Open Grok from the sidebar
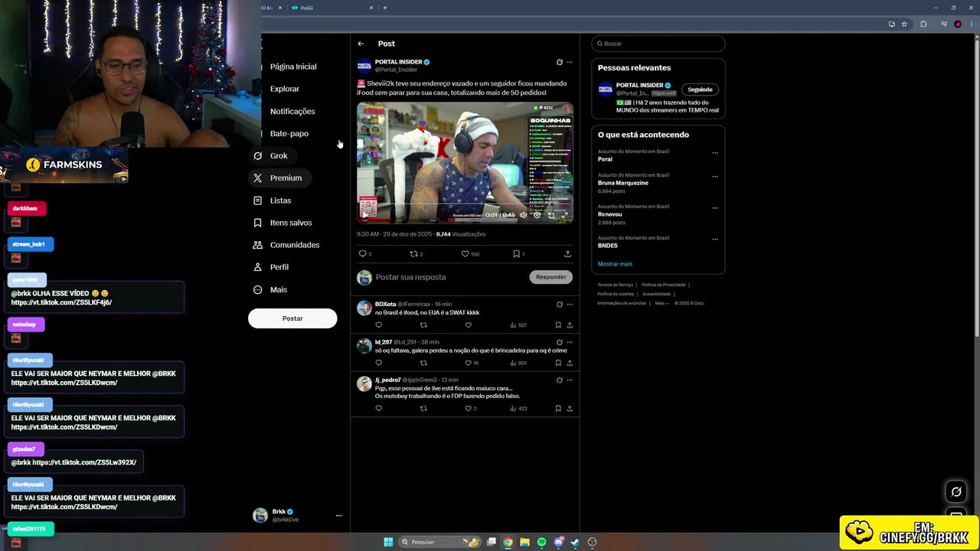The height and width of the screenshot is (551, 980). (x=270, y=155)
